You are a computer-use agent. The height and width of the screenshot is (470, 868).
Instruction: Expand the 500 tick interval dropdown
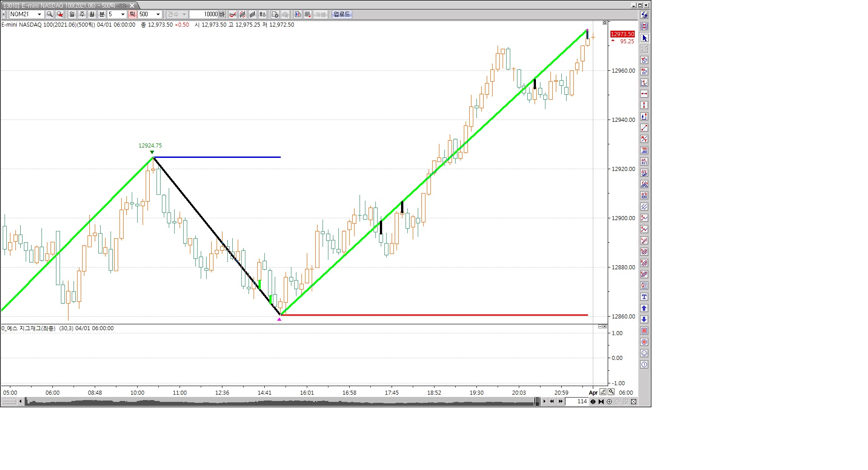[x=158, y=14]
